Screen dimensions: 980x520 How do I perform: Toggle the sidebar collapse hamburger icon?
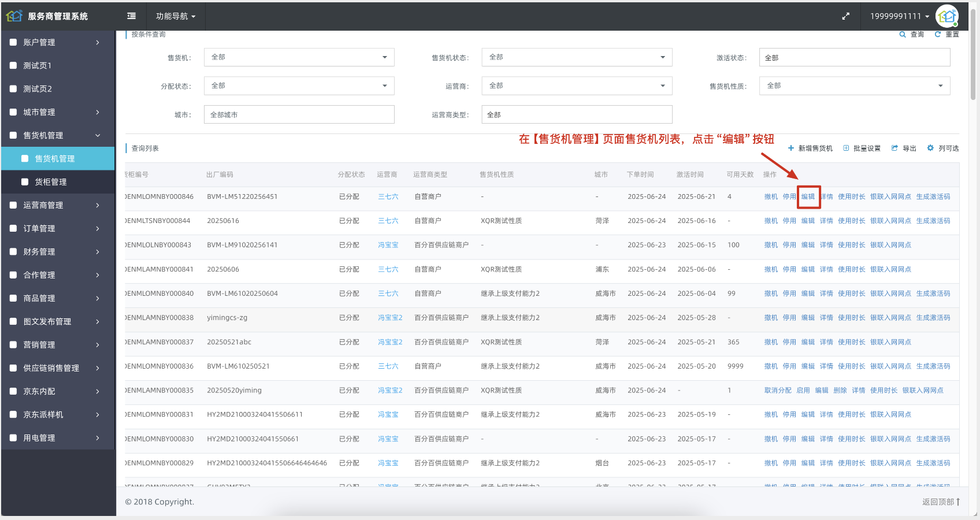(132, 16)
